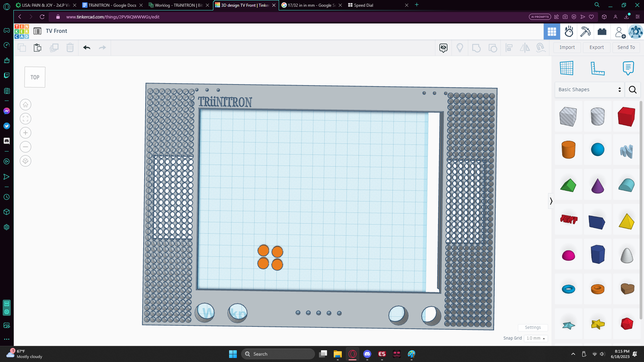Click the Align tool icon
The image size is (644, 362).
tap(509, 48)
